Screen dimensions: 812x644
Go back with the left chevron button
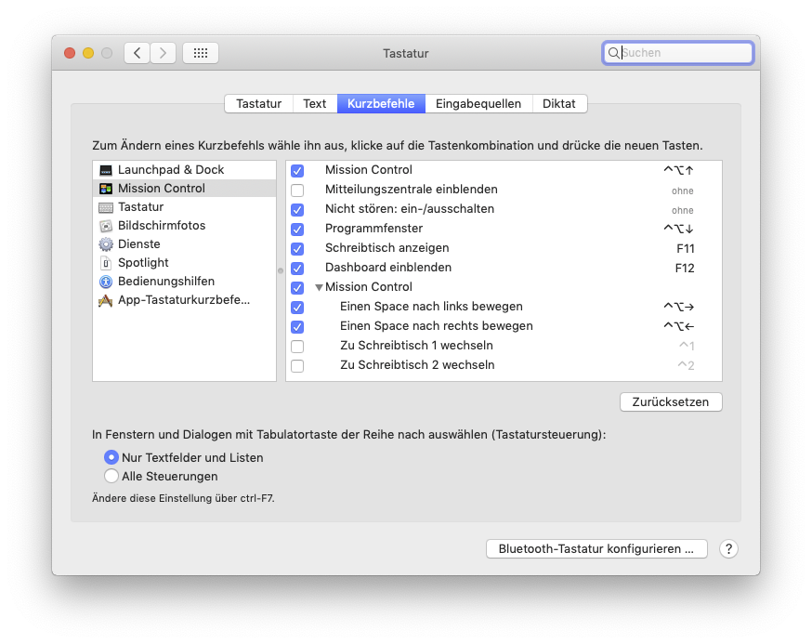tap(138, 53)
